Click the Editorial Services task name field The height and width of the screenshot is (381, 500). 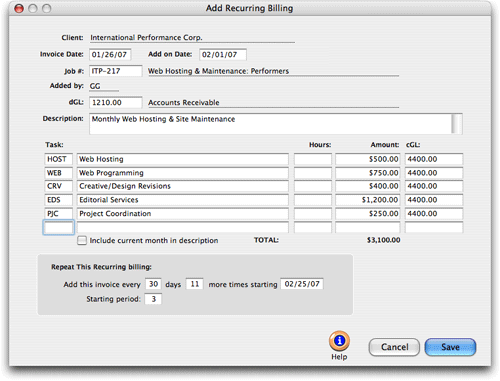point(183,200)
